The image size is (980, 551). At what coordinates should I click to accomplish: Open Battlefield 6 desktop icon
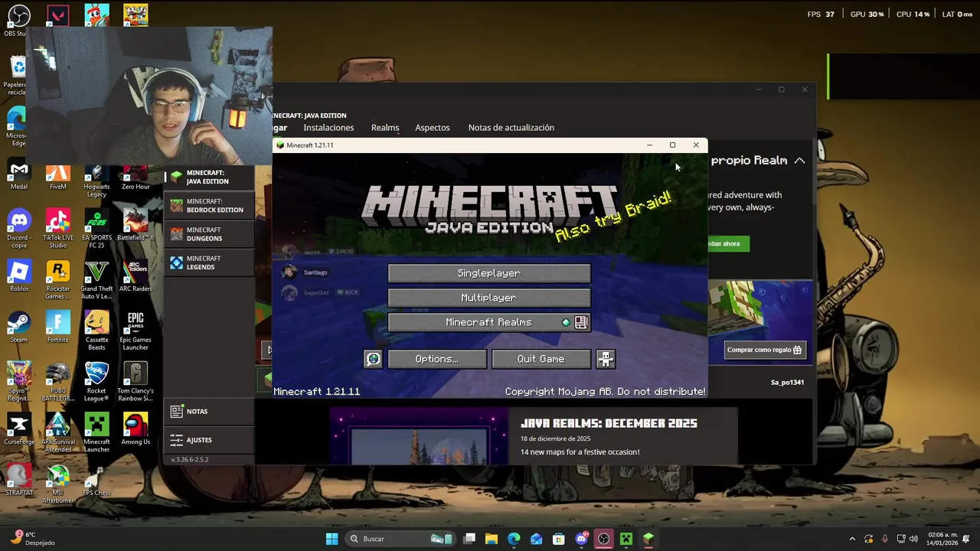tap(136, 226)
